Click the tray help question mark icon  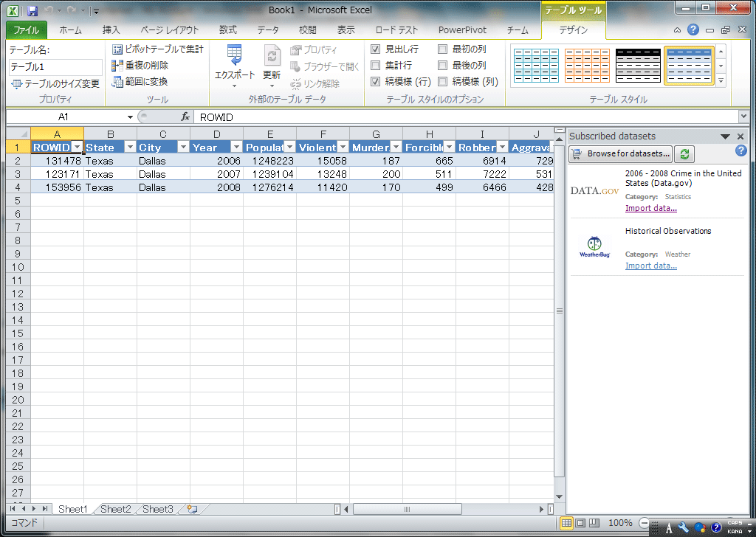[x=716, y=527]
